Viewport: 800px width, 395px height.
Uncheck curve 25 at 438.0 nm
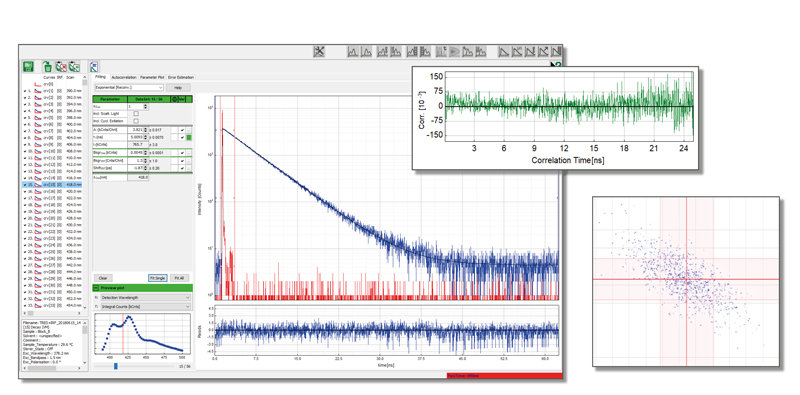25,251
